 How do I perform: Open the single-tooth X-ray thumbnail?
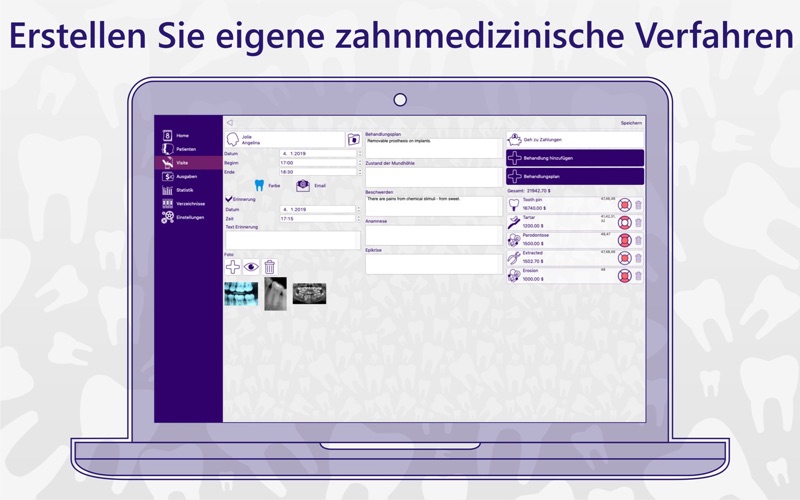(276, 294)
